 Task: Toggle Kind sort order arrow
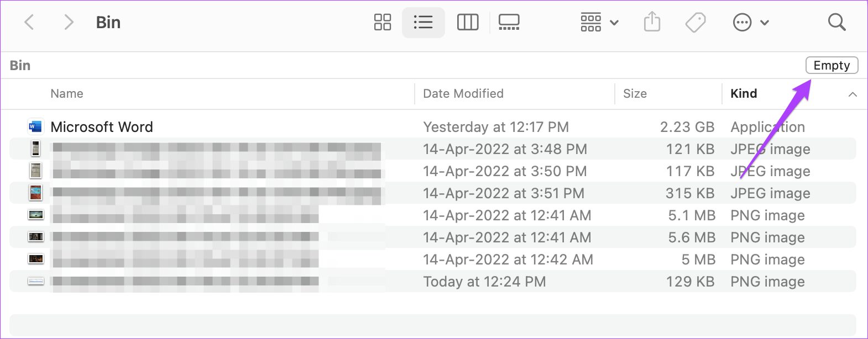[x=853, y=94]
